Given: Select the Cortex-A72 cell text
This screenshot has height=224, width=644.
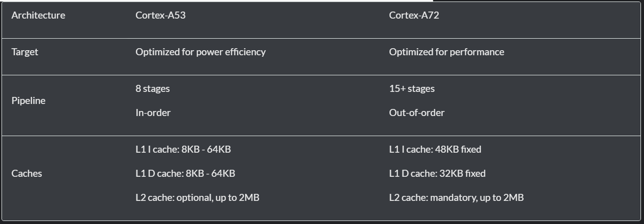Looking at the screenshot, I should pos(414,15).
